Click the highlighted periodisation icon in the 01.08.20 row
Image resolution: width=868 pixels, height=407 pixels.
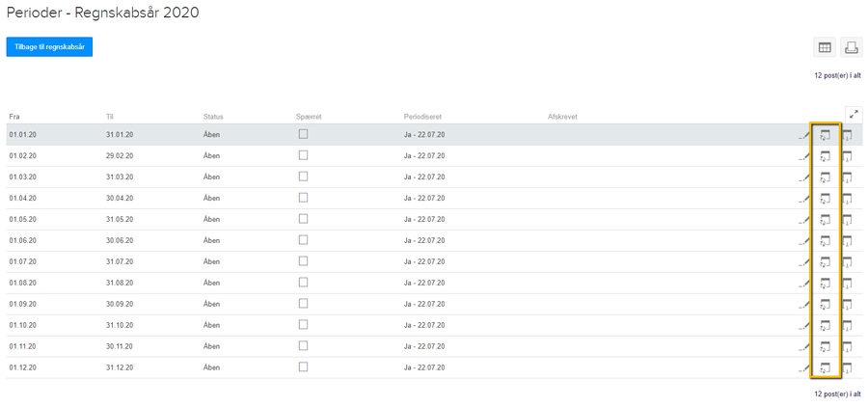[826, 283]
